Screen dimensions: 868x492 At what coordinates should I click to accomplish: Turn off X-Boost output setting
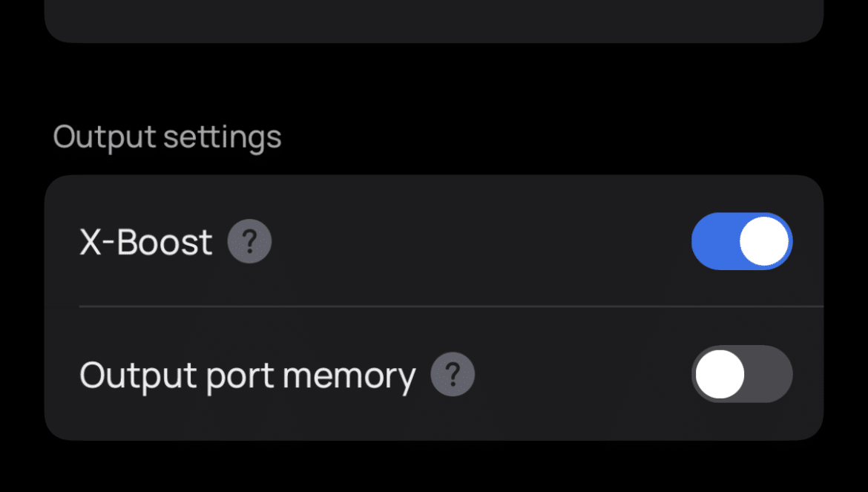click(742, 241)
